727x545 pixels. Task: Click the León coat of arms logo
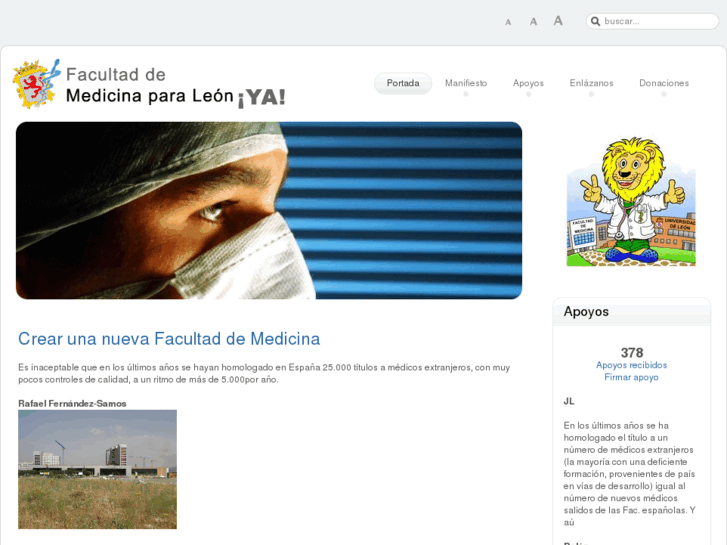36,84
